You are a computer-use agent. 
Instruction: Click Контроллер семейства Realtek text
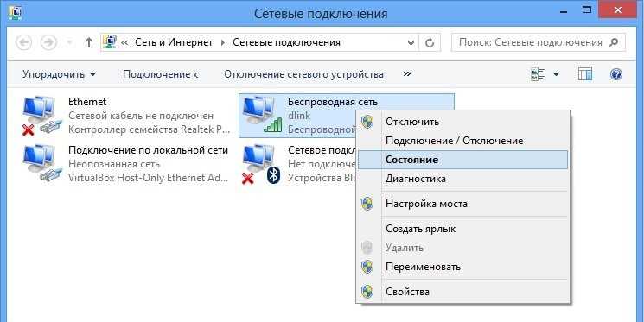[150, 129]
